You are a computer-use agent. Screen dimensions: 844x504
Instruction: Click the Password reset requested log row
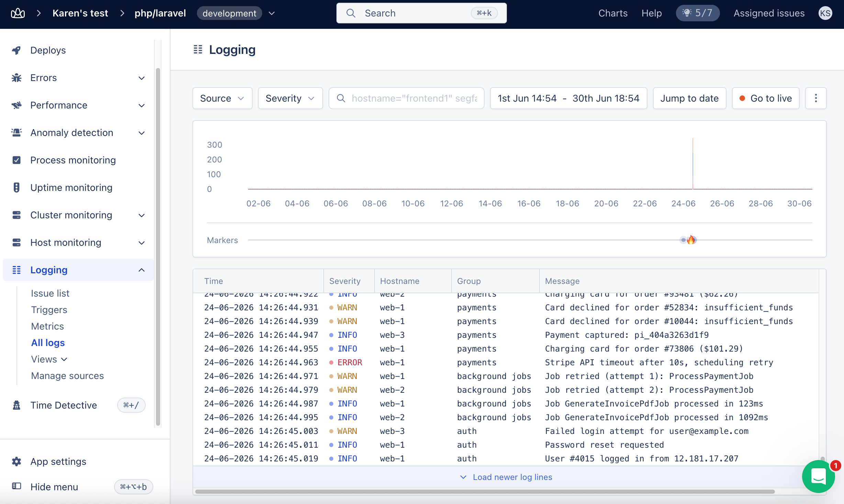[x=506, y=445]
